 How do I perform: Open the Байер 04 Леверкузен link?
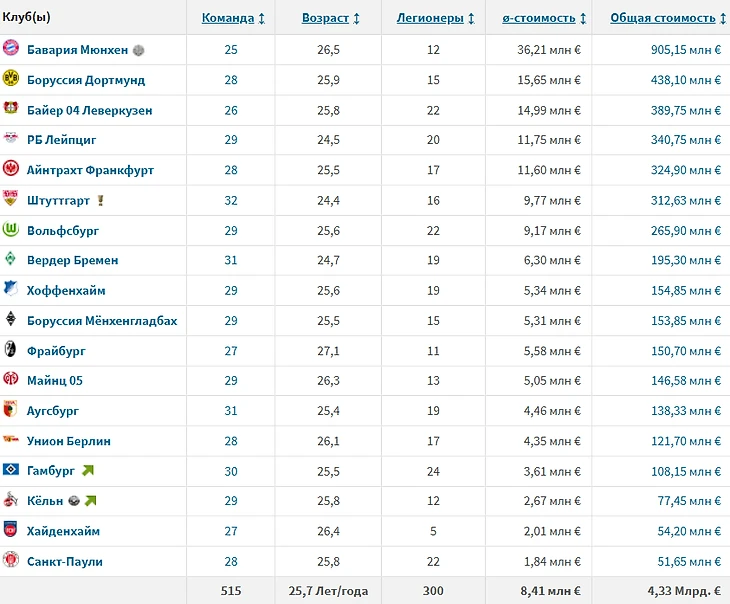point(89,110)
